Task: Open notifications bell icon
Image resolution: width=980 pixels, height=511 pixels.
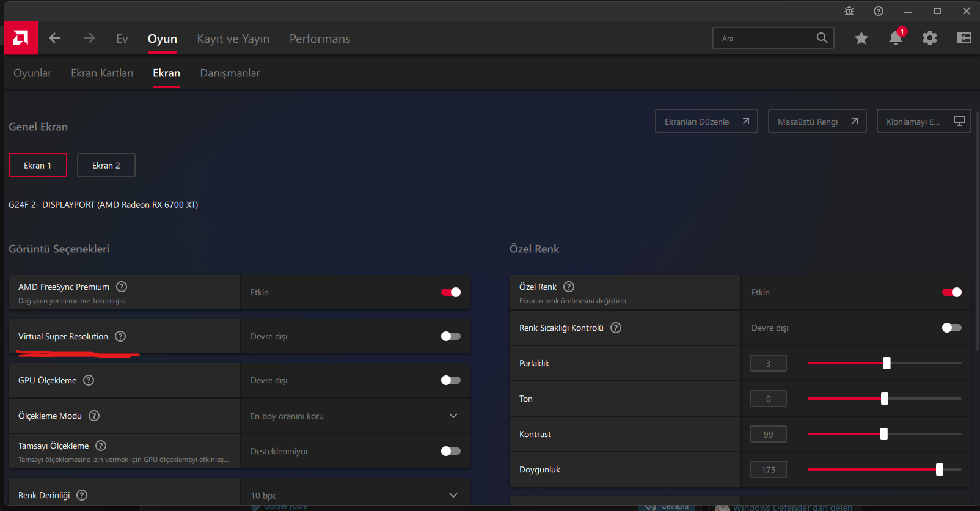Action: tap(896, 38)
